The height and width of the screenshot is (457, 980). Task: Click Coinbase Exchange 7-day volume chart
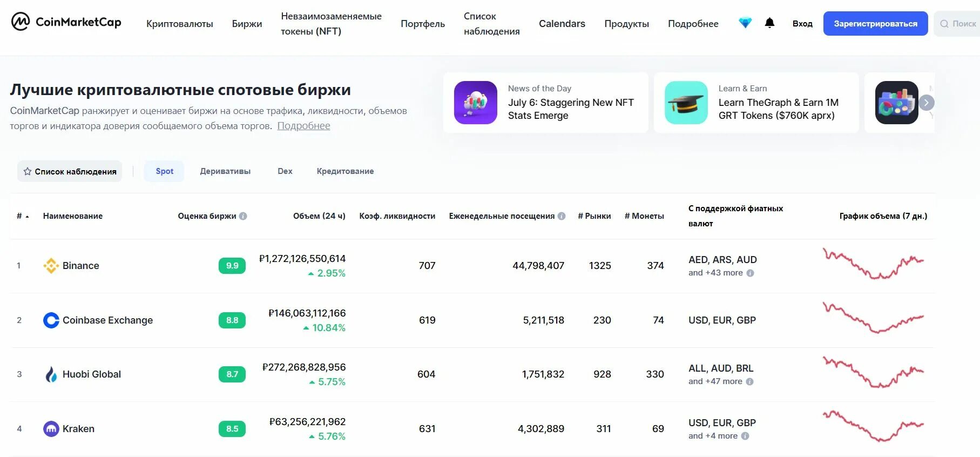click(x=873, y=317)
